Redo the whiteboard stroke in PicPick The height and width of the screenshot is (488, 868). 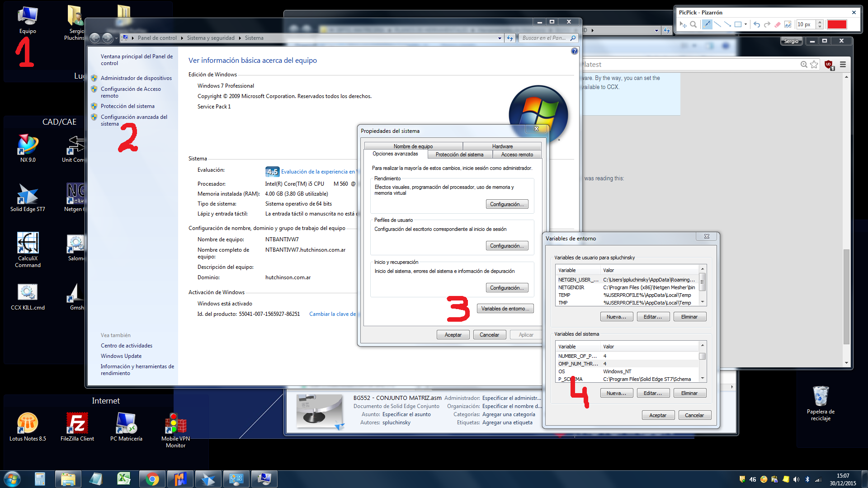pos(767,24)
